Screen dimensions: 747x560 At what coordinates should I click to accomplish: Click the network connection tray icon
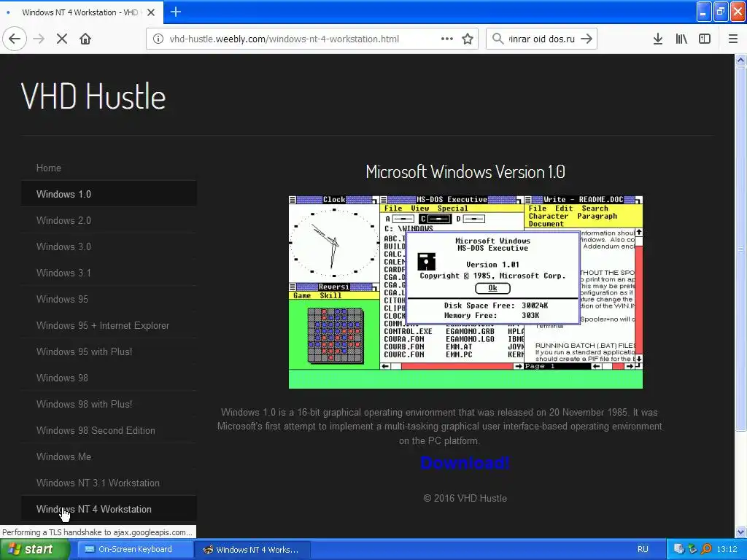[x=693, y=549]
